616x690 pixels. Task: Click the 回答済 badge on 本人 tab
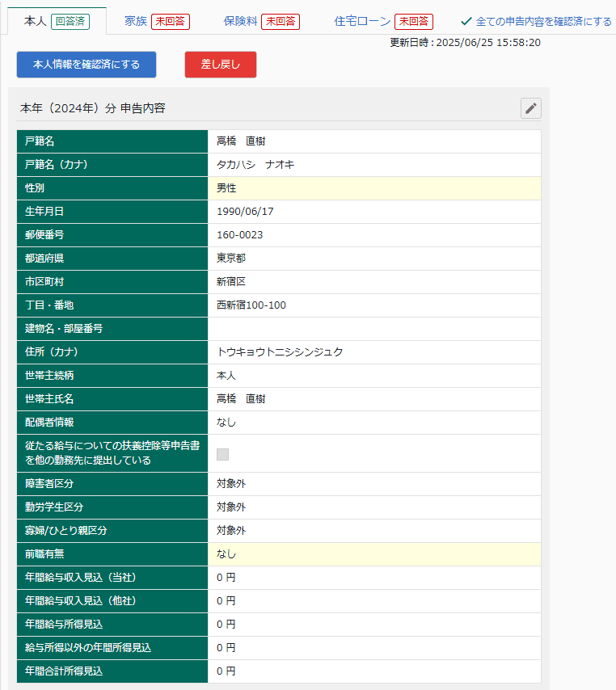tap(70, 22)
